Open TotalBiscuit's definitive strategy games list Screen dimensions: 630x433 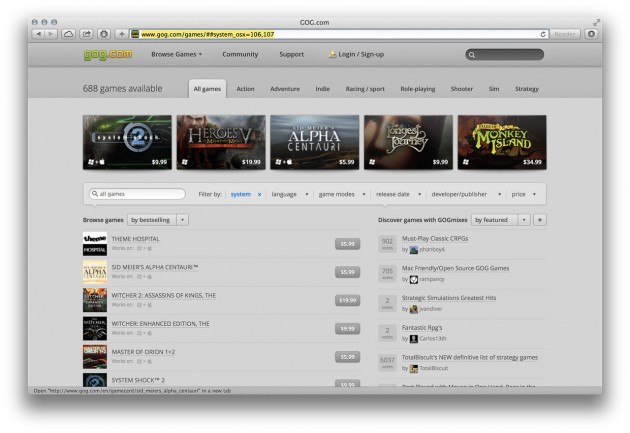click(470, 357)
